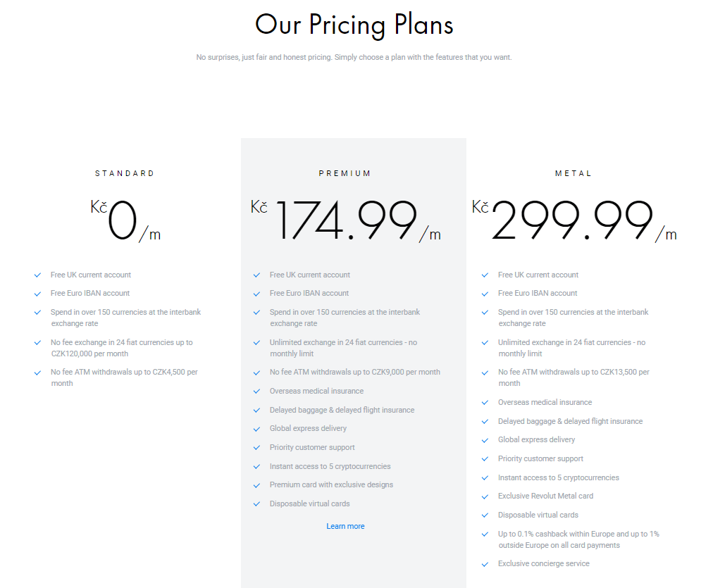Click the Our Pricing Plans title
Screen dimensions: 713x588
pos(354,25)
